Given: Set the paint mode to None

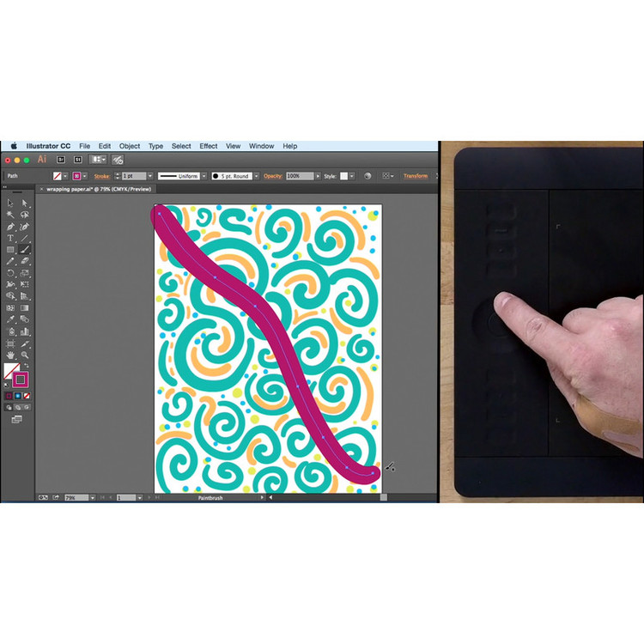Looking at the screenshot, I should (27, 395).
